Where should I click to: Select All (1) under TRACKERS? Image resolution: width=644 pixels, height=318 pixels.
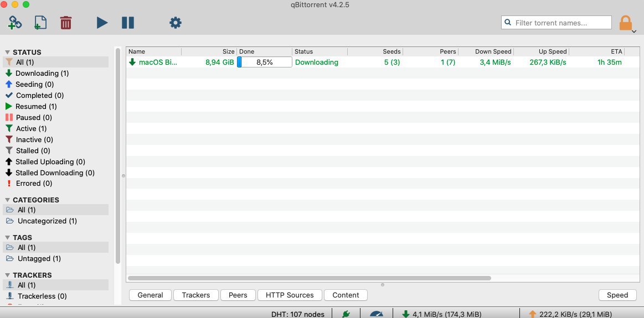coord(55,285)
